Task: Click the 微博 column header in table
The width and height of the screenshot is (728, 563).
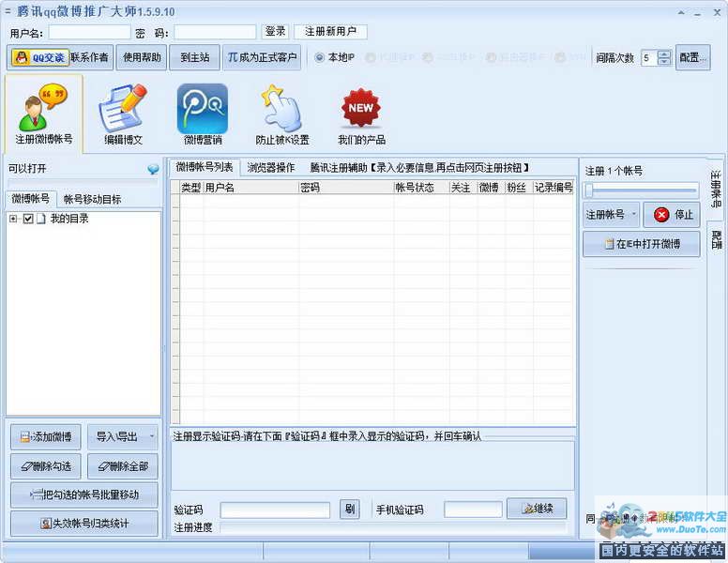Action: [491, 188]
